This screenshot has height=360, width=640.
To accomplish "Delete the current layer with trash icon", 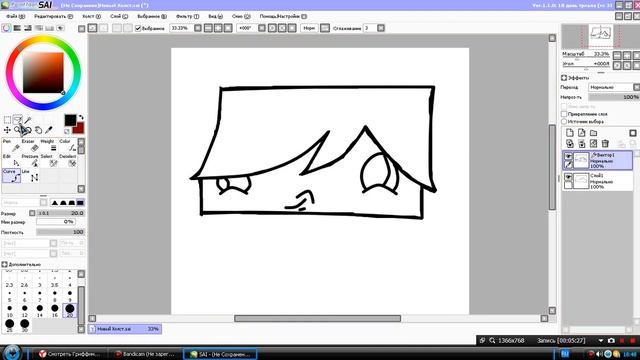I will click(605, 143).
